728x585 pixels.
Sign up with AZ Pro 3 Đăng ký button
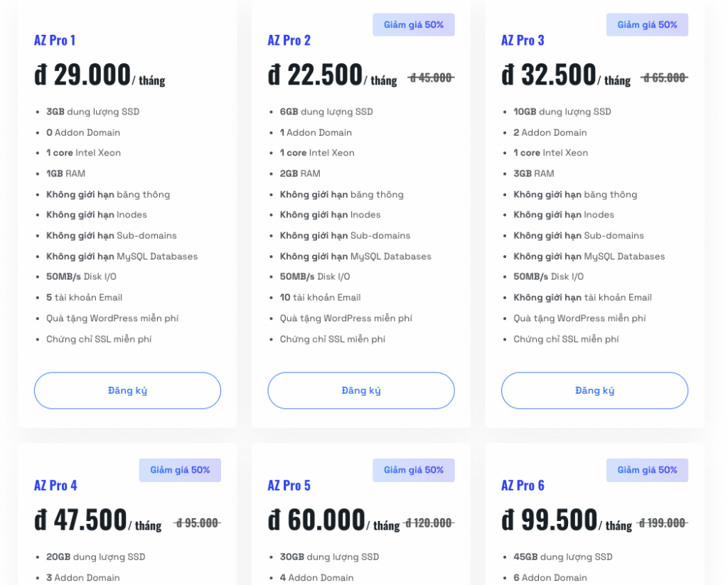click(594, 390)
